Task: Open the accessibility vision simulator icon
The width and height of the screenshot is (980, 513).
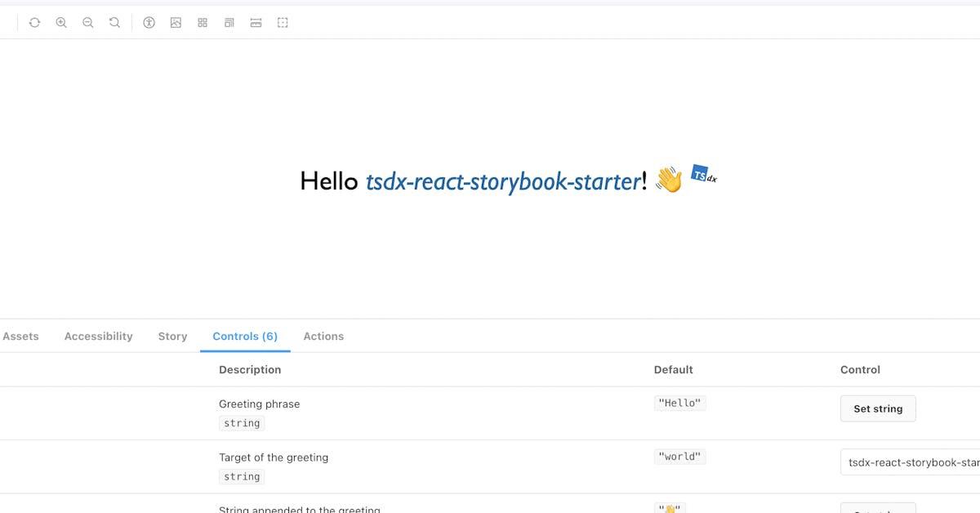Action: (x=149, y=23)
